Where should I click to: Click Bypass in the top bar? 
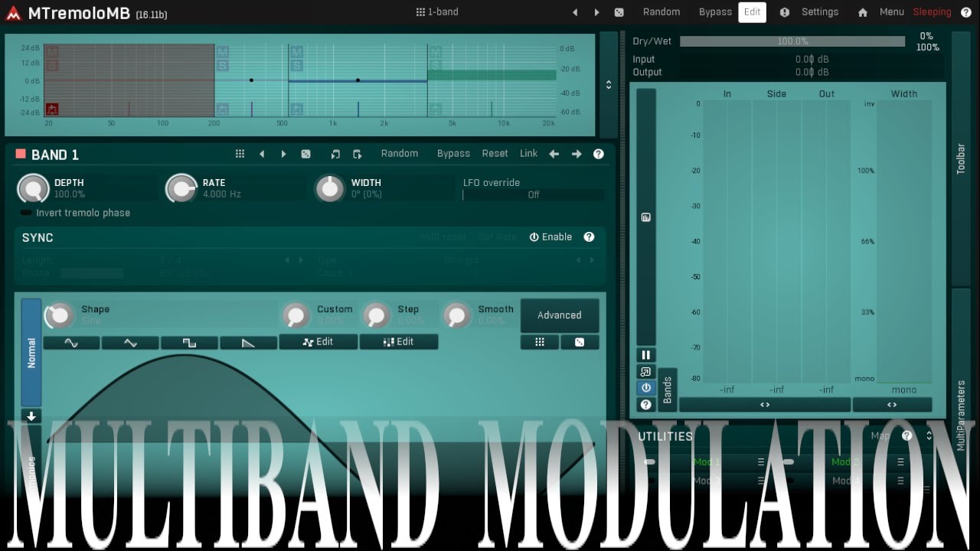coord(715,12)
